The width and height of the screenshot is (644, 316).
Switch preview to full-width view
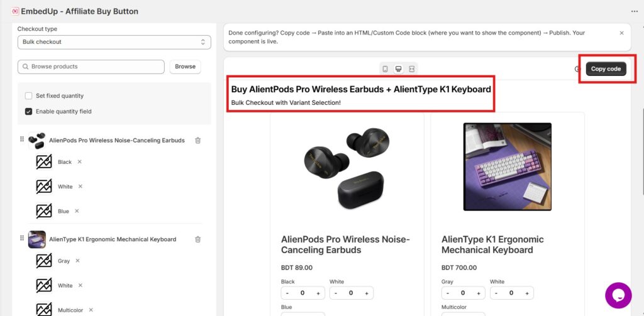[411, 69]
